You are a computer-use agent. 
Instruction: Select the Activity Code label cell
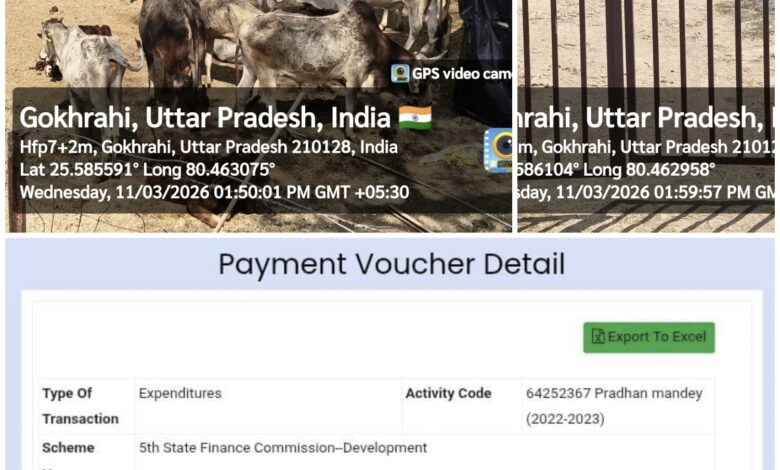(462, 406)
